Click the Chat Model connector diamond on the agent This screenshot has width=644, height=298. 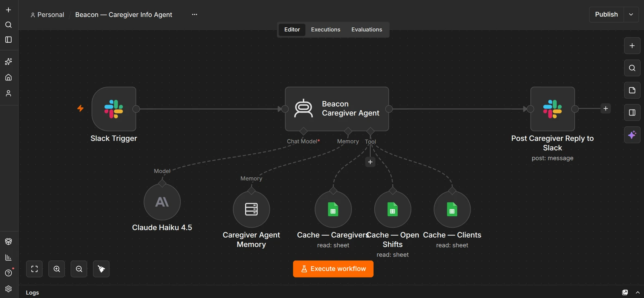(303, 131)
